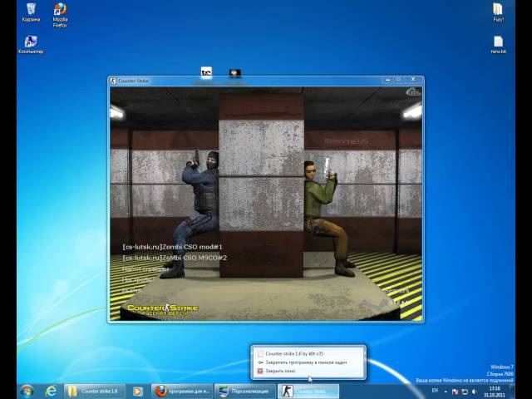Click the Action Center flag tray icon

click(x=455, y=392)
